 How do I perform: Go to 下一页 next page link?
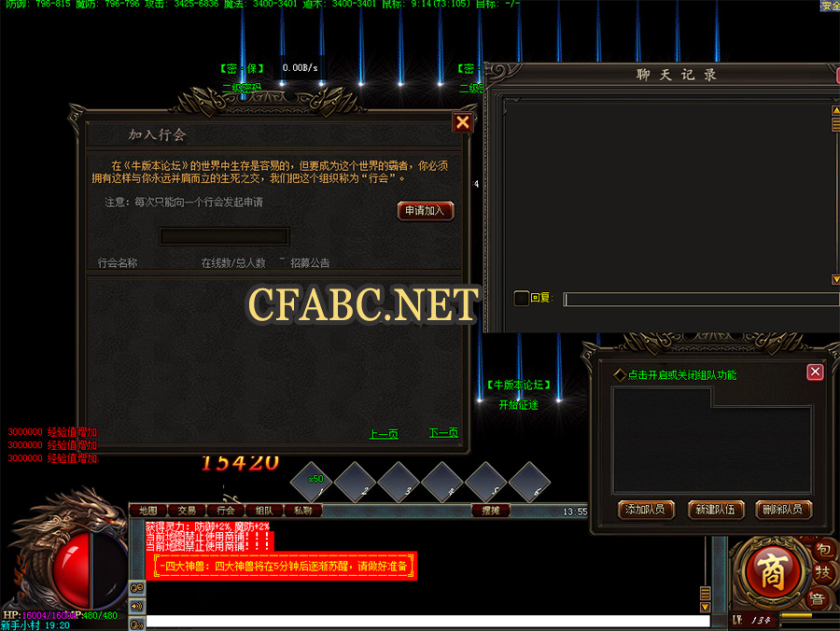(443, 433)
